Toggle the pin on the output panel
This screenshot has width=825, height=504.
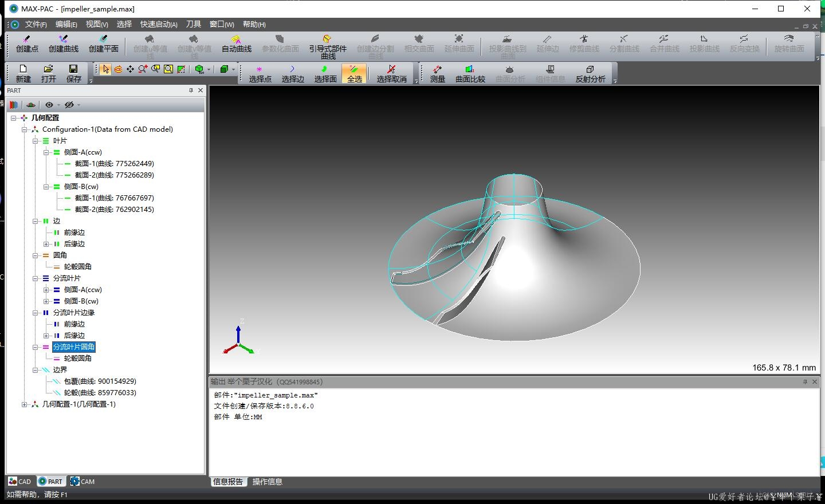[x=805, y=381]
